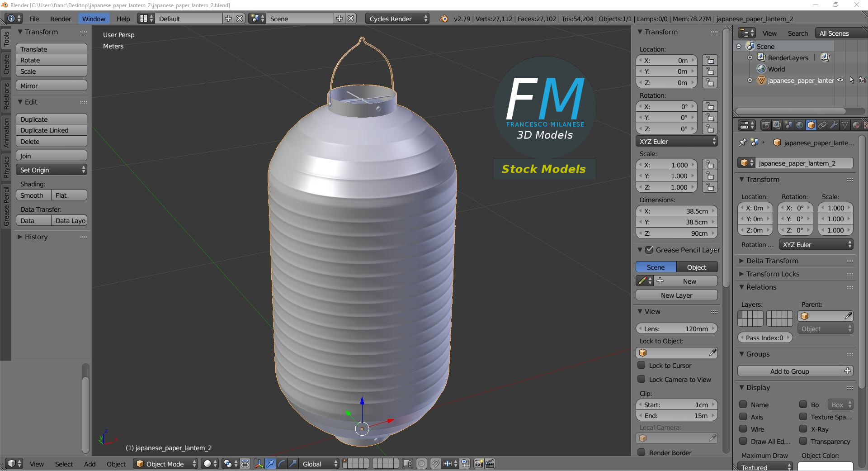Click the manipulate center points icon
Screen dimensions: 868x471
coord(245,464)
